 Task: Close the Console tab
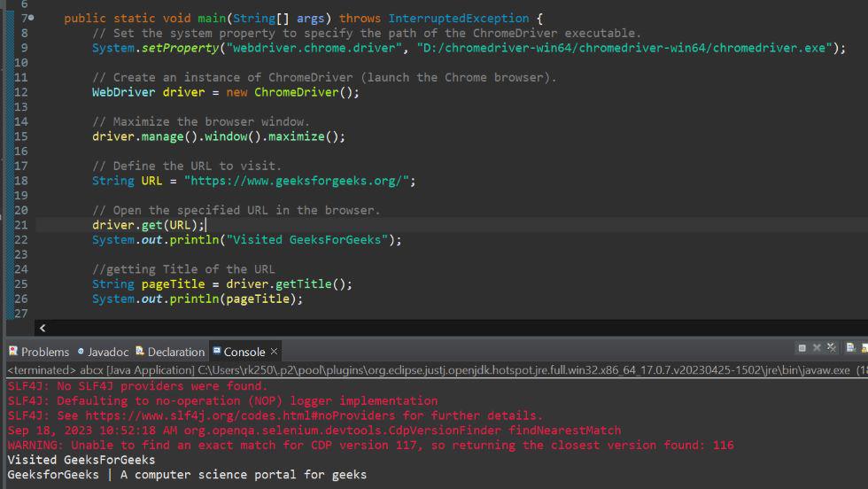tap(274, 352)
